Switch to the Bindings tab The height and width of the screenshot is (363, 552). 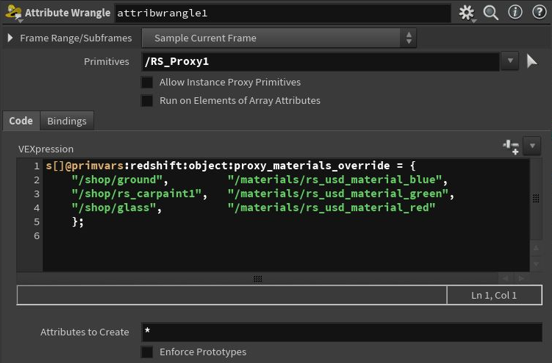[x=67, y=121]
